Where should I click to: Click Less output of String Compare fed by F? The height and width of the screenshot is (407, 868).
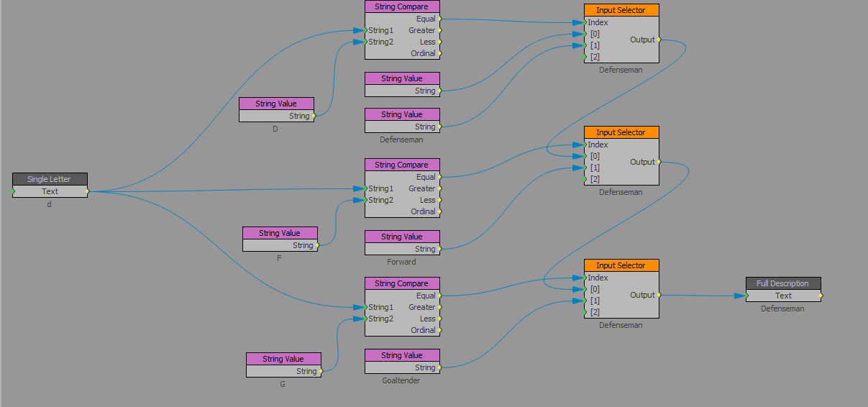click(x=440, y=200)
